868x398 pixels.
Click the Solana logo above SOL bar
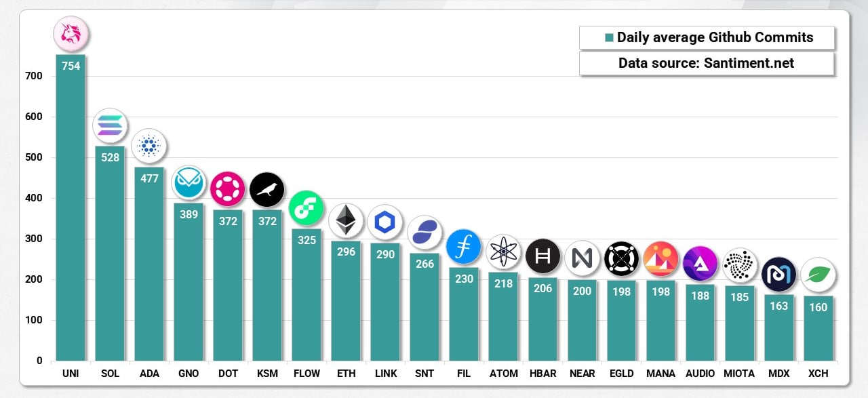click(x=110, y=125)
